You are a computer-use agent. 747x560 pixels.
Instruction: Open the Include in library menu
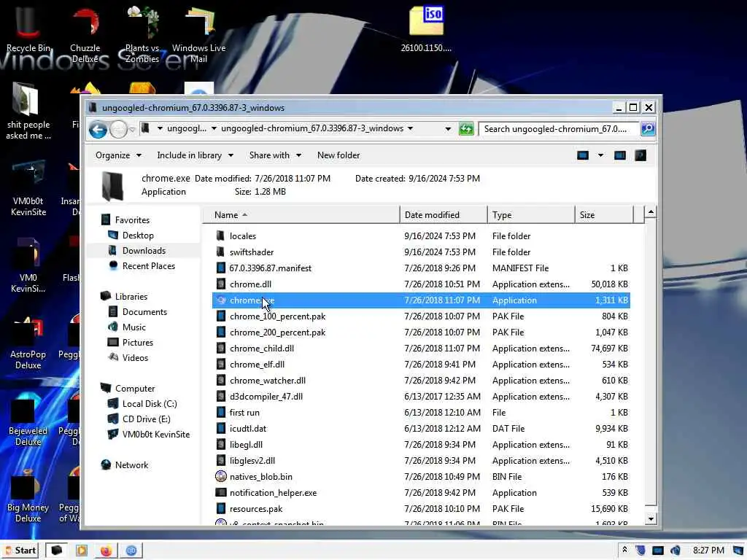195,155
